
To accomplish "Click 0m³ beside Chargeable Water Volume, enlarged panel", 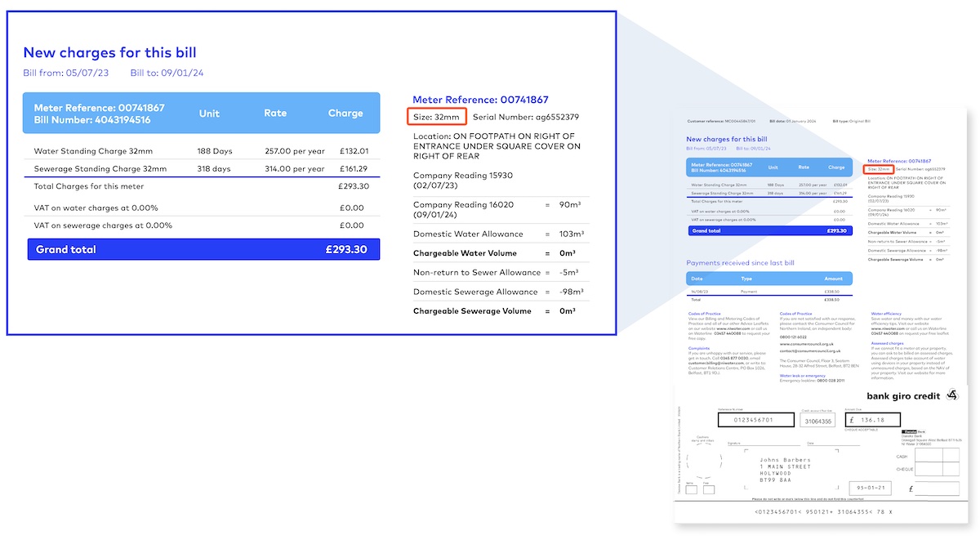I will point(568,253).
